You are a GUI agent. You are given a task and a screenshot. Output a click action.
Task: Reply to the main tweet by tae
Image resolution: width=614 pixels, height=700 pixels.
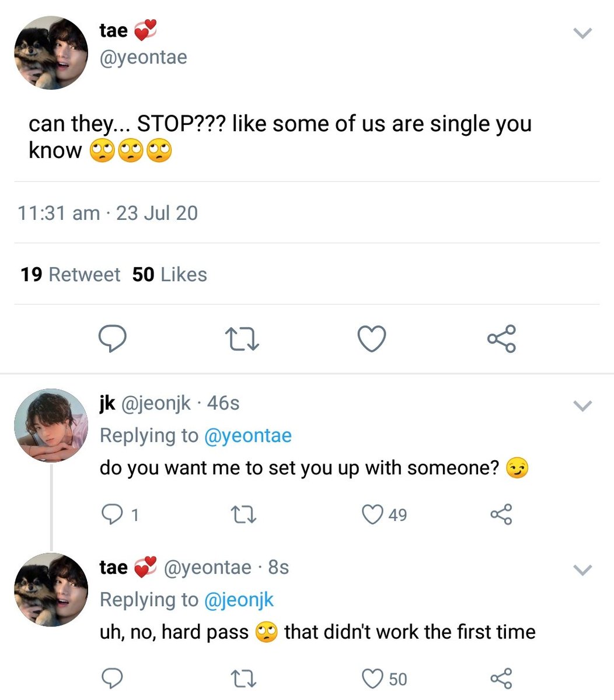112,338
